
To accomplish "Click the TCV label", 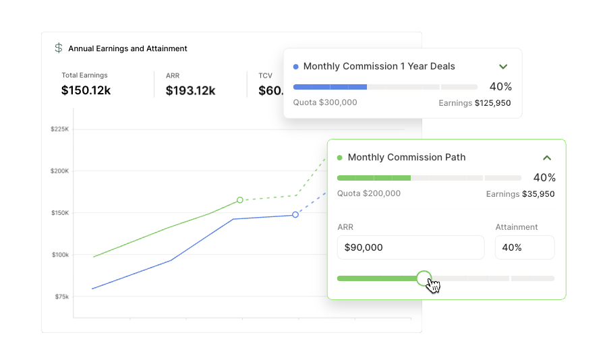I will (265, 75).
